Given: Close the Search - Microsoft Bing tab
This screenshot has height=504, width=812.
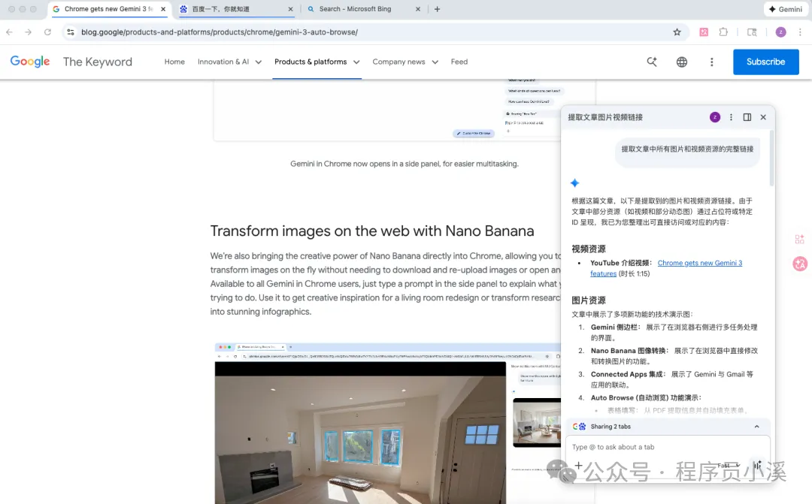Looking at the screenshot, I should click(x=418, y=9).
